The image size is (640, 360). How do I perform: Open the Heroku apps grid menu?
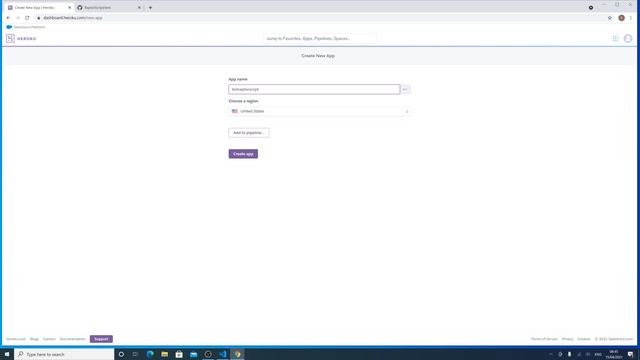(x=615, y=39)
